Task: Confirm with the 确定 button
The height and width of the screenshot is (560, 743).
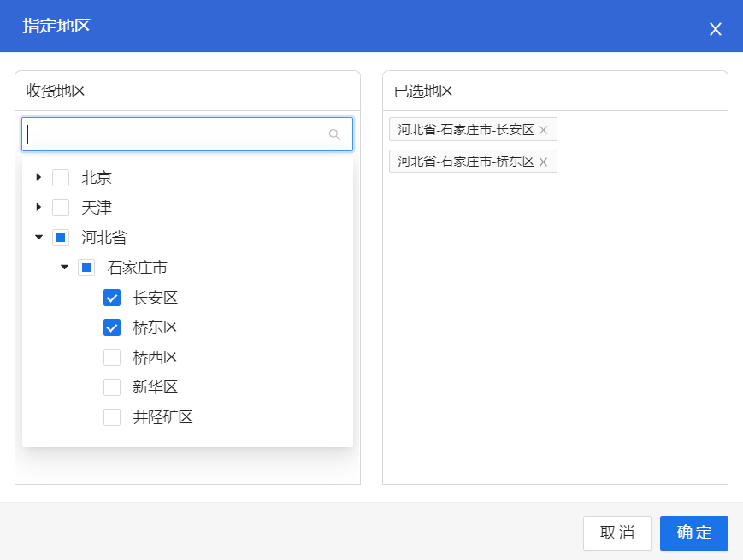Action: (693, 533)
